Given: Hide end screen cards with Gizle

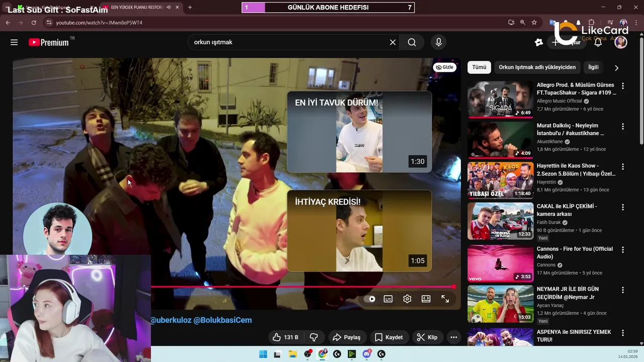Looking at the screenshot, I should coord(445,67).
